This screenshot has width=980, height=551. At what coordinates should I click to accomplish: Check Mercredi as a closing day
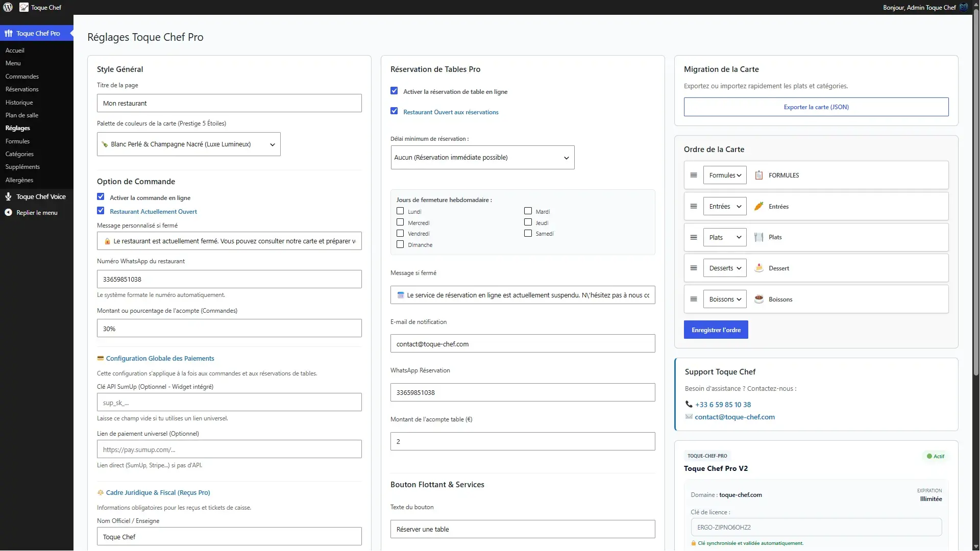(400, 222)
